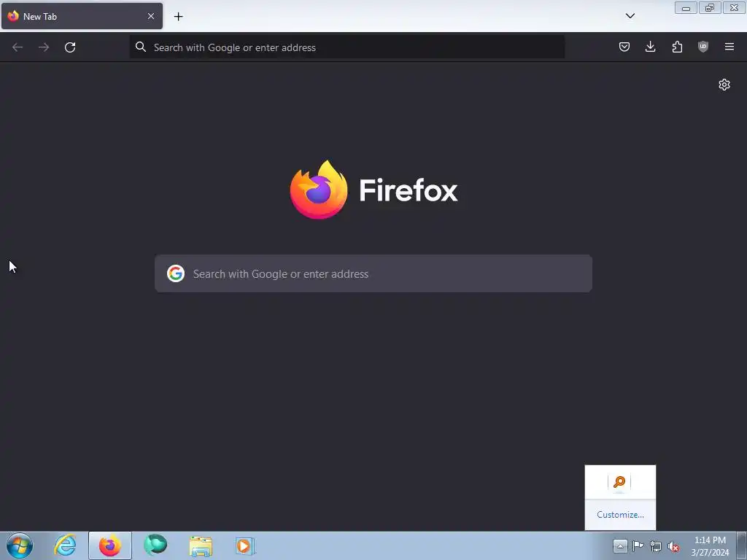
Task: List all tabs via chevron dropdown
Action: [x=630, y=16]
